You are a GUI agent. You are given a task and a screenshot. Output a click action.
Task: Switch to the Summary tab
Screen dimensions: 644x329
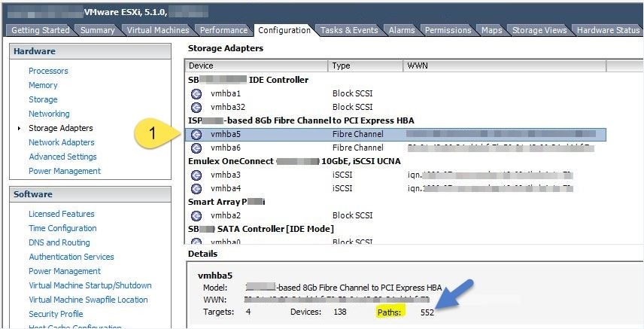click(97, 30)
